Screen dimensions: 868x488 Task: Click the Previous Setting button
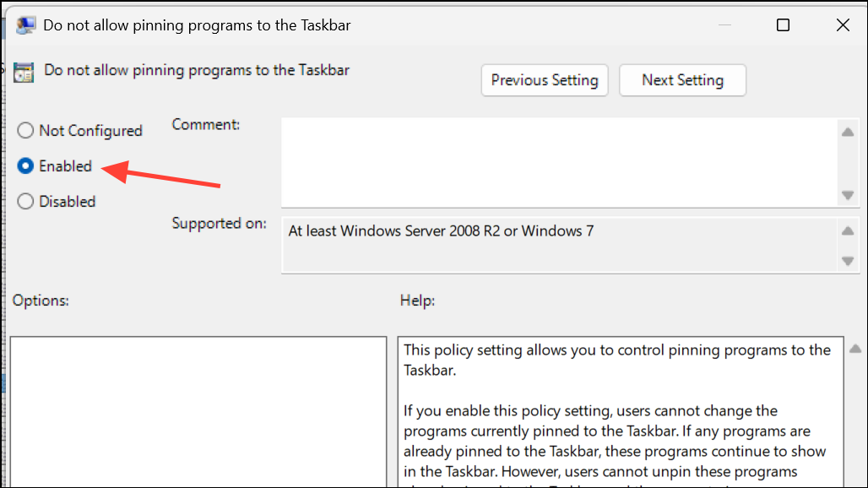tap(544, 79)
